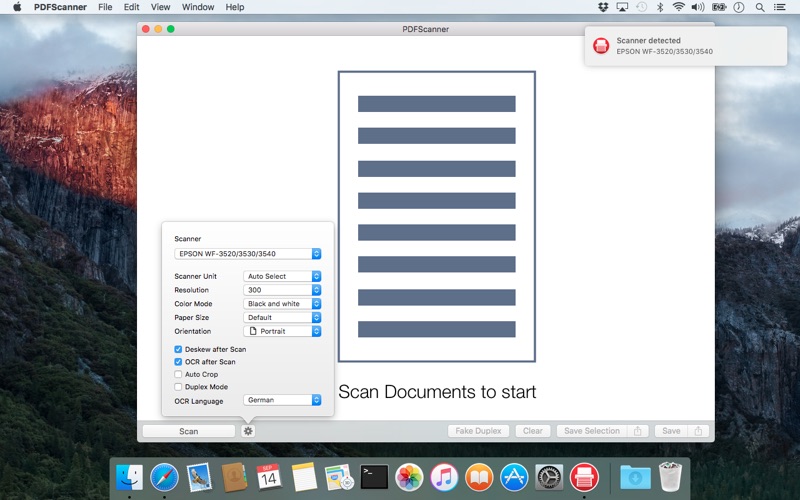Open Terminal from the dock
The width and height of the screenshot is (800, 500).
click(x=374, y=477)
